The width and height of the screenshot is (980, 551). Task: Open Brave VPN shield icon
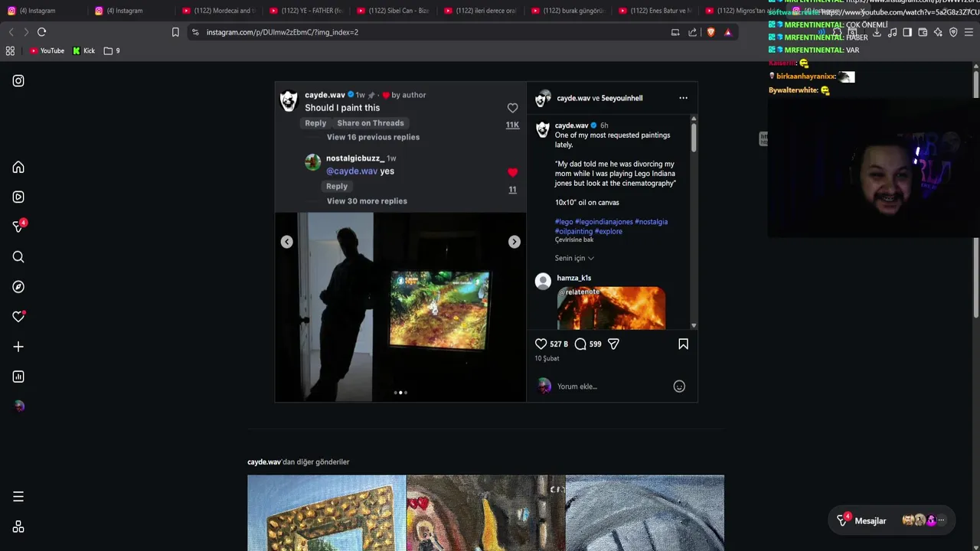(x=953, y=32)
